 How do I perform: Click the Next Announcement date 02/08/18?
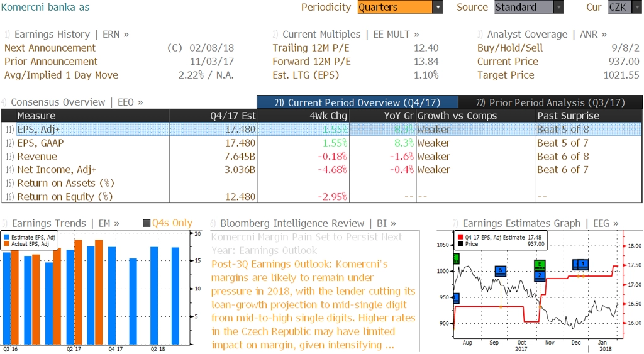pos(211,48)
